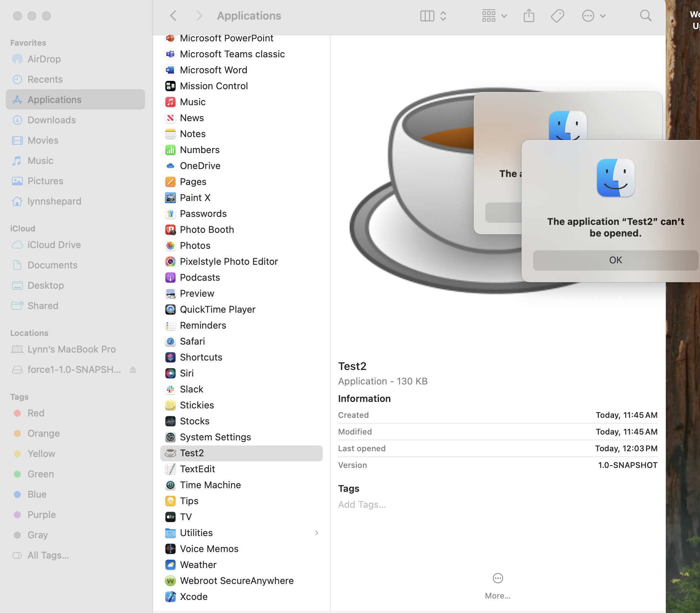Click the More… preview button

(498, 585)
